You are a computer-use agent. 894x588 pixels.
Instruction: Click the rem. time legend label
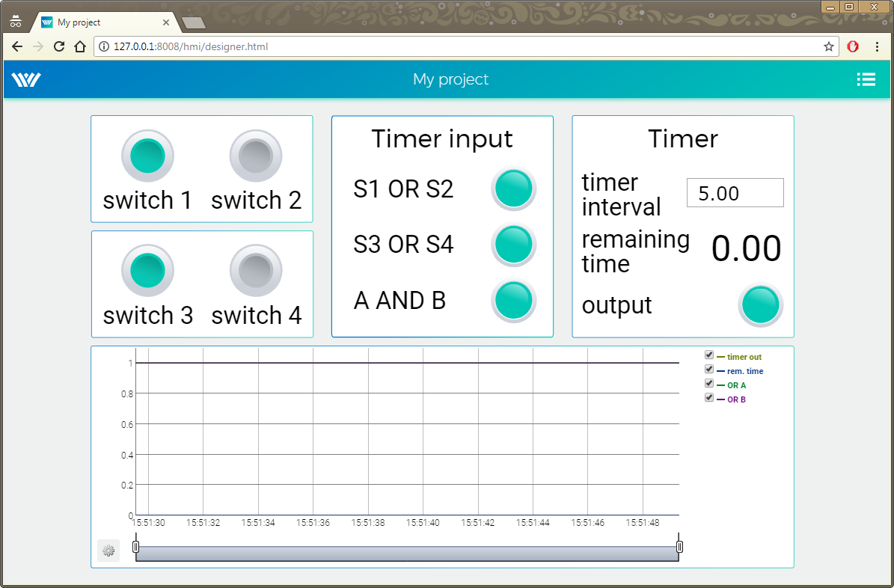coord(745,371)
